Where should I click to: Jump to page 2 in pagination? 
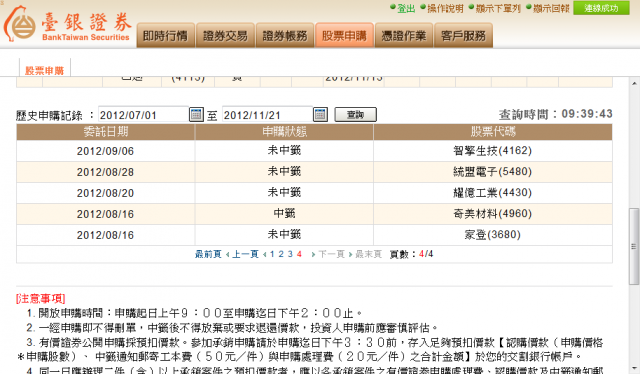pos(281,254)
